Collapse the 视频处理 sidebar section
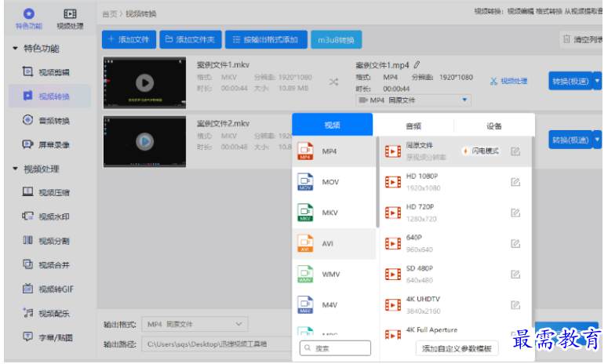This screenshot has width=608, height=364. coord(16,169)
